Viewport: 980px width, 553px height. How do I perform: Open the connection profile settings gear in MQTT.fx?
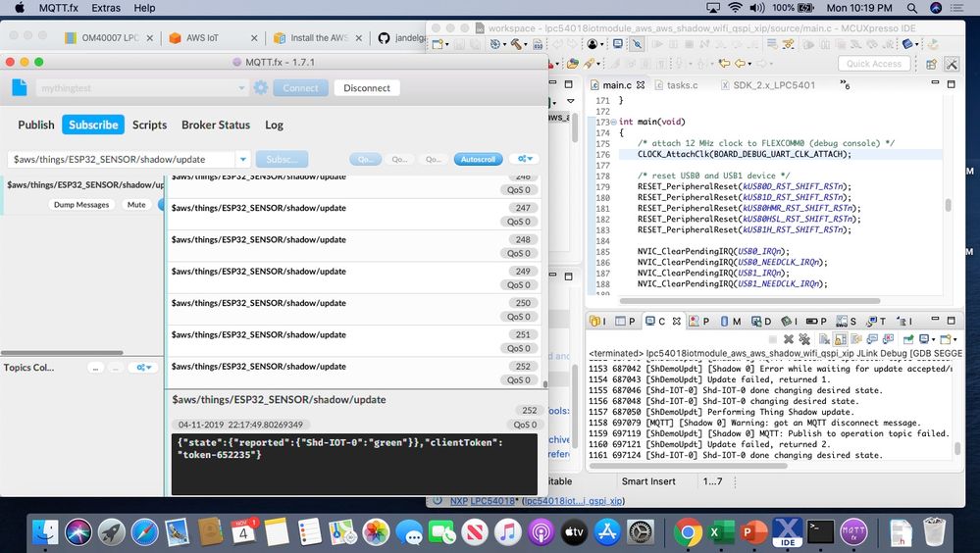tap(261, 88)
